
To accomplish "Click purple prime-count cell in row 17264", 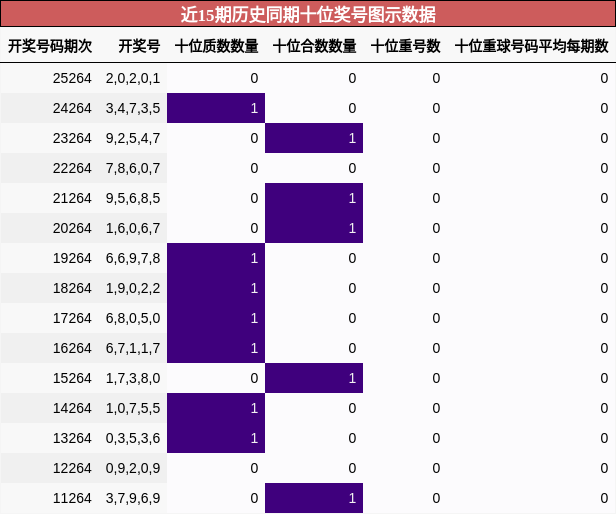I will pyautogui.click(x=216, y=318).
